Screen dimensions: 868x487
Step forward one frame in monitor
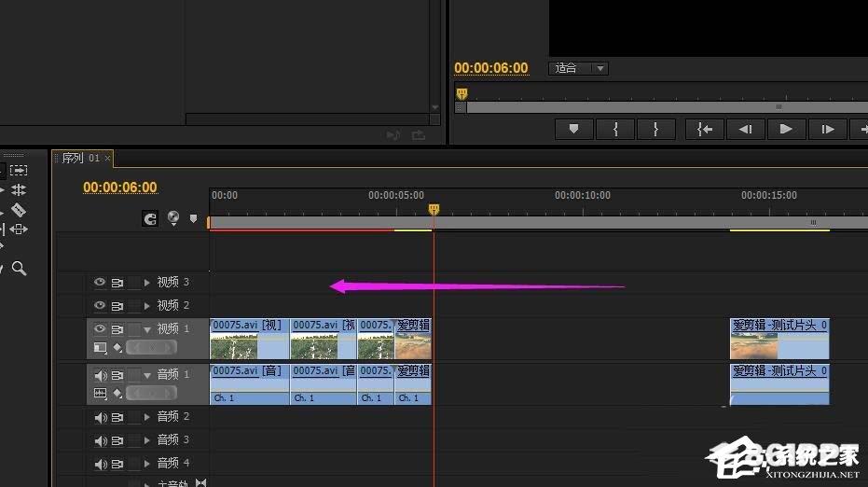point(828,129)
